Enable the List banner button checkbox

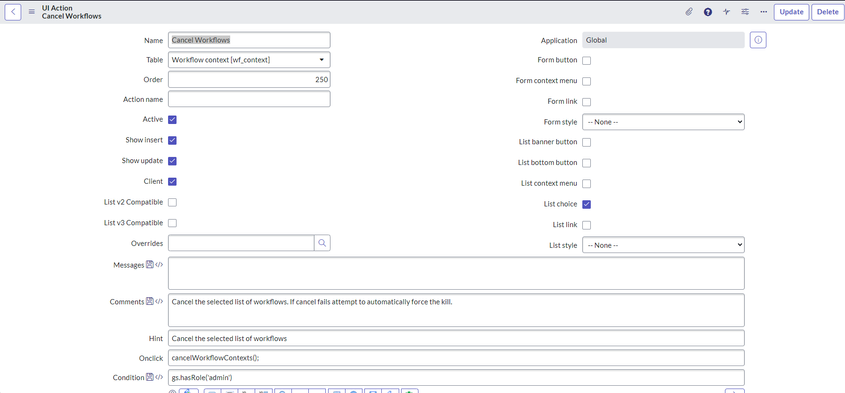point(586,142)
